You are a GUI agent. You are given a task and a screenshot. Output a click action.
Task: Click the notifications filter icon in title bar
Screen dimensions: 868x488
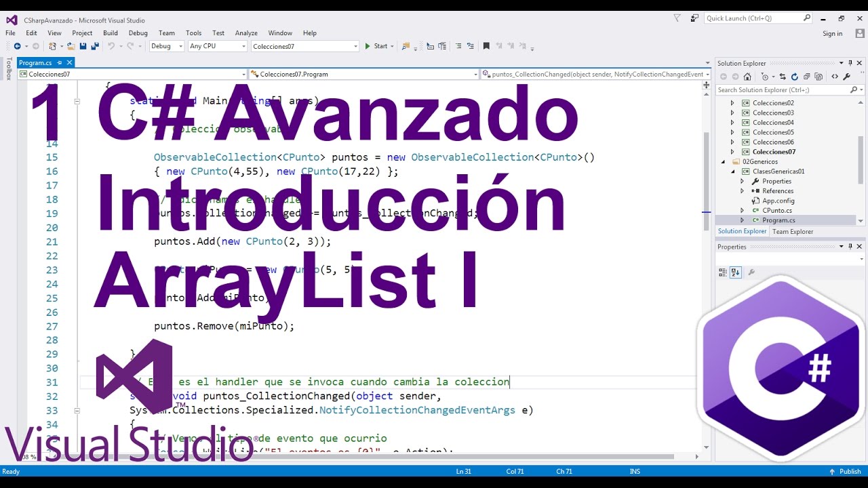point(677,18)
